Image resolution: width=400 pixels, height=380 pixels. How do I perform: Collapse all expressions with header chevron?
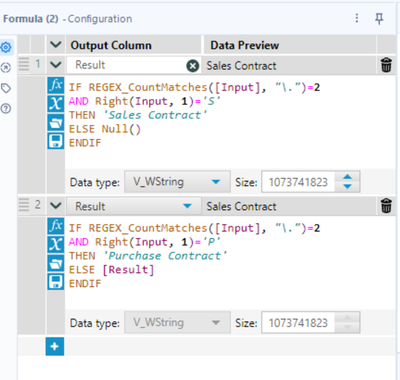pyautogui.click(x=56, y=45)
